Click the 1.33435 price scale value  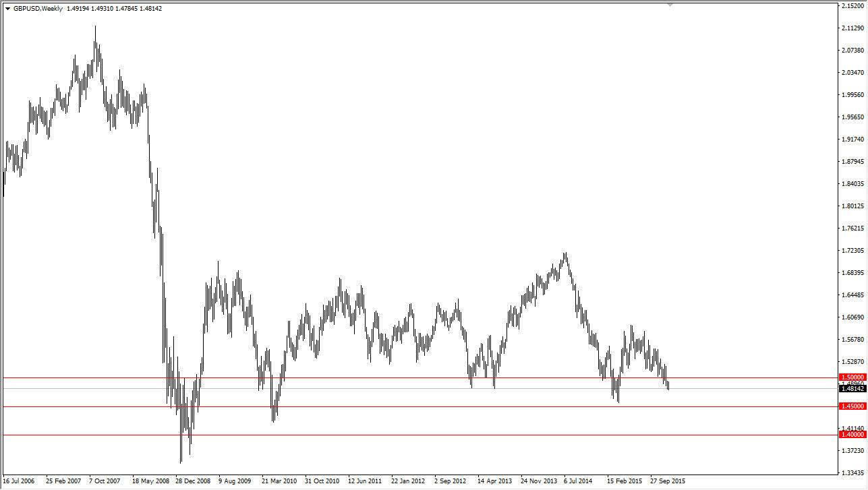852,472
